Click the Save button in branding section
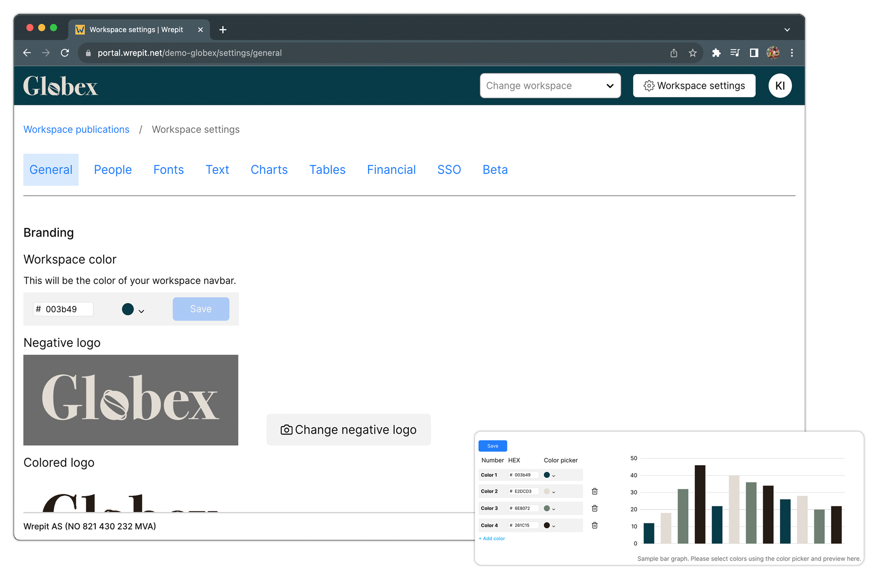Image resolution: width=887 pixels, height=588 pixels. click(x=200, y=308)
